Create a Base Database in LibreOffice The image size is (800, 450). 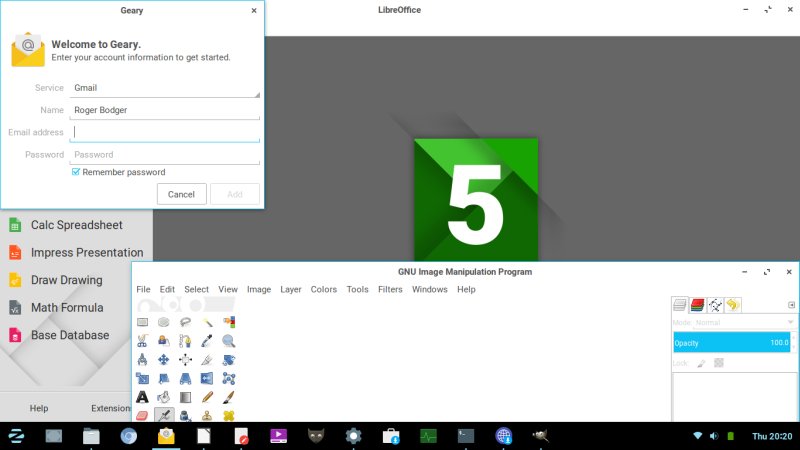tap(59, 335)
